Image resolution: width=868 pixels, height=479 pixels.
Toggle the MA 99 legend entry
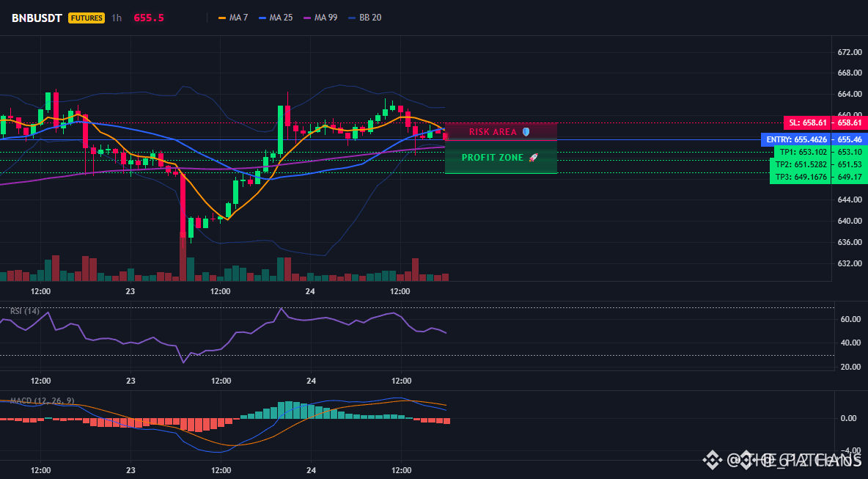(x=320, y=18)
